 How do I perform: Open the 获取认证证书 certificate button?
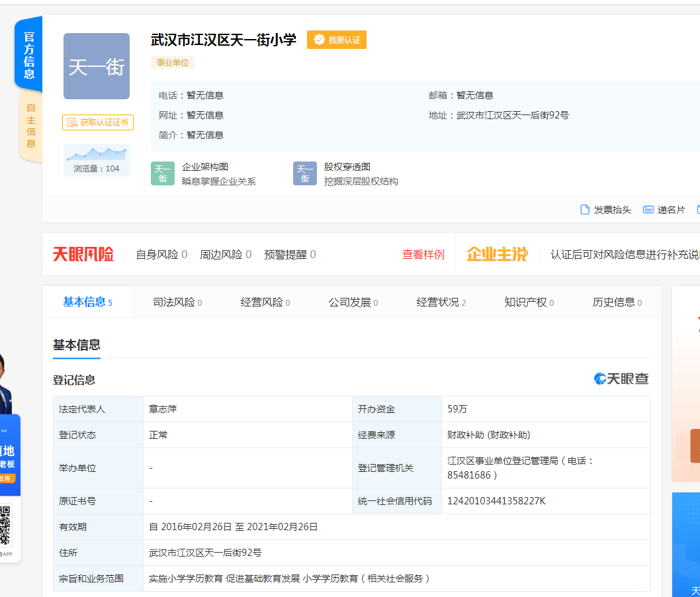[x=98, y=122]
